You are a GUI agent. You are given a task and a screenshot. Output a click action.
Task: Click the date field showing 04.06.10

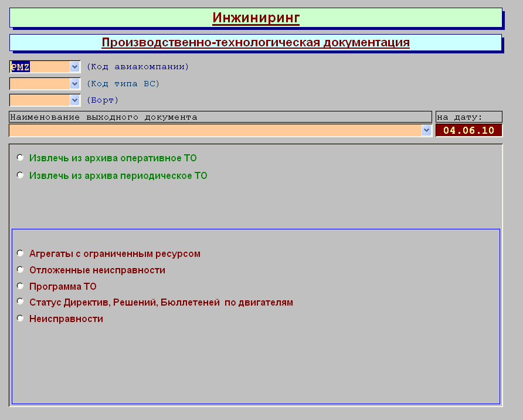click(x=468, y=130)
